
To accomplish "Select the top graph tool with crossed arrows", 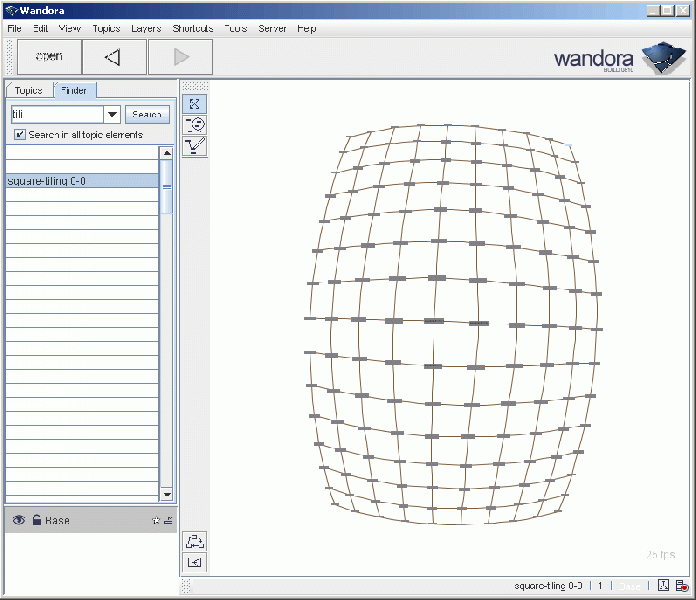I will (x=196, y=104).
